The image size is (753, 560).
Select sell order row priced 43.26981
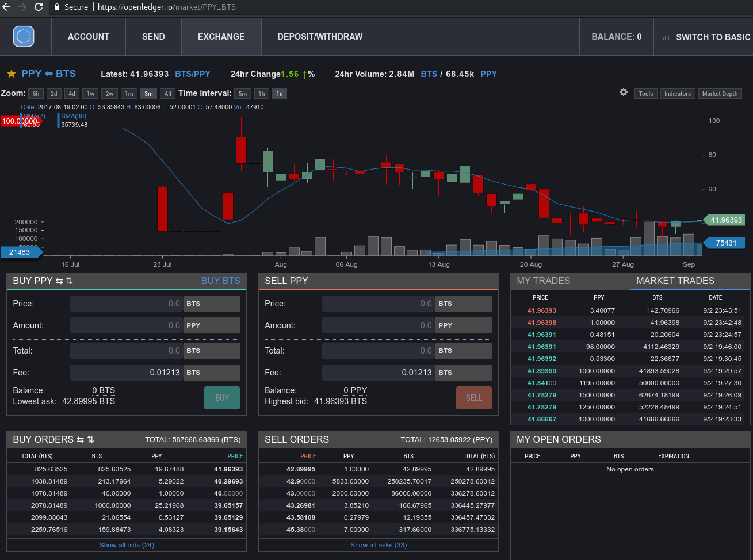point(379,505)
